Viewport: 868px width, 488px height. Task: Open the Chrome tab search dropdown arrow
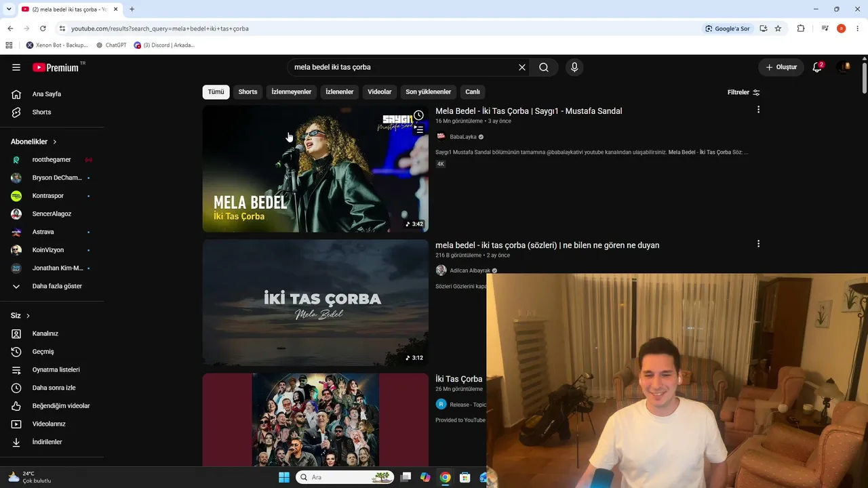point(9,9)
